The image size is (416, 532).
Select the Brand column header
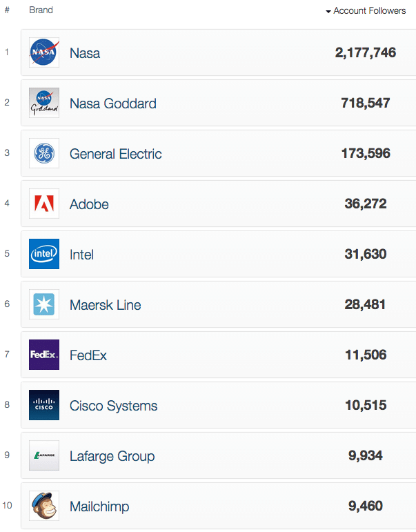(41, 10)
